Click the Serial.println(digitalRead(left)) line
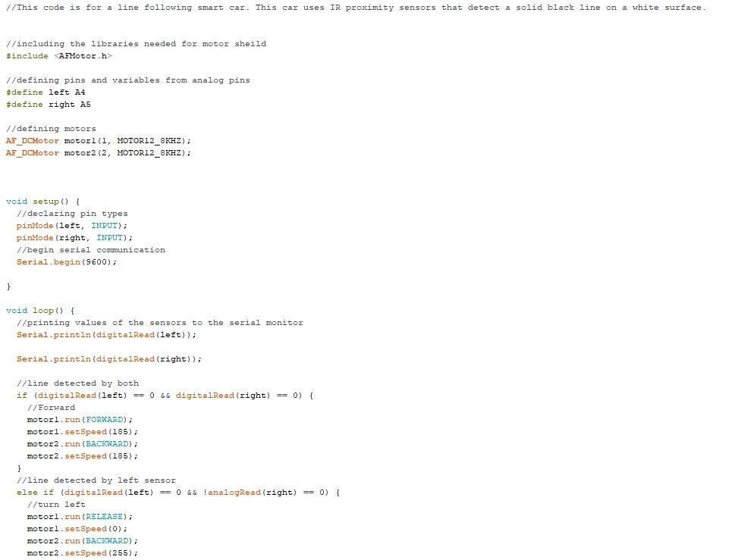The width and height of the screenshot is (741, 560). click(x=106, y=334)
